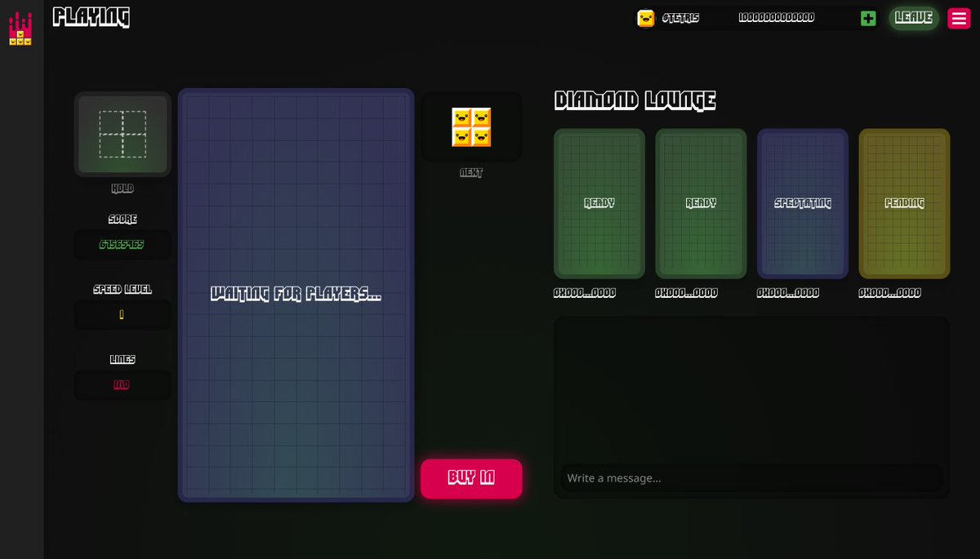Click the Tetris app logo in sidebar
The height and width of the screenshot is (559, 980).
point(20,29)
